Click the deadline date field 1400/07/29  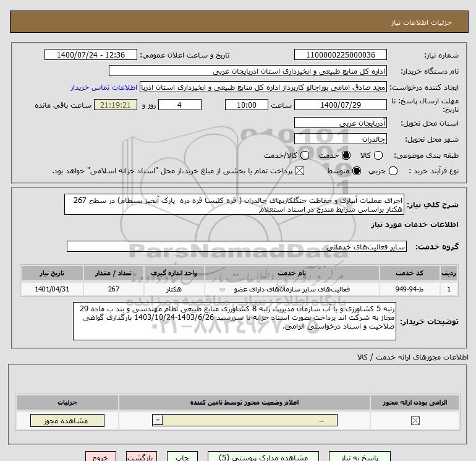(340, 105)
